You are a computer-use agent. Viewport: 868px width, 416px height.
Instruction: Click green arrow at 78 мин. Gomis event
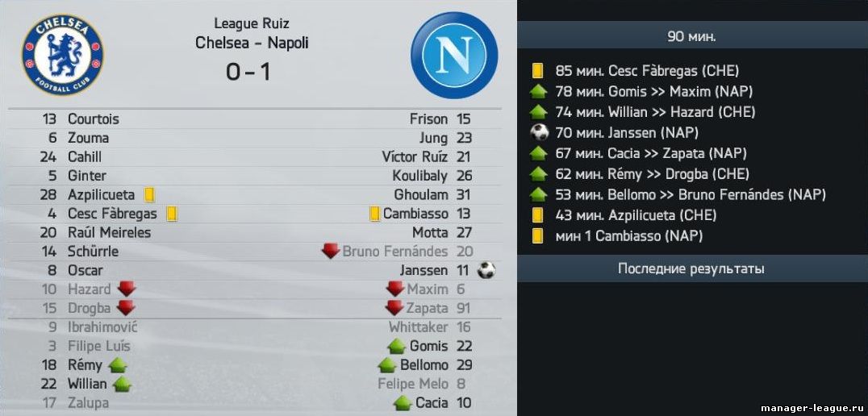pyautogui.click(x=538, y=91)
